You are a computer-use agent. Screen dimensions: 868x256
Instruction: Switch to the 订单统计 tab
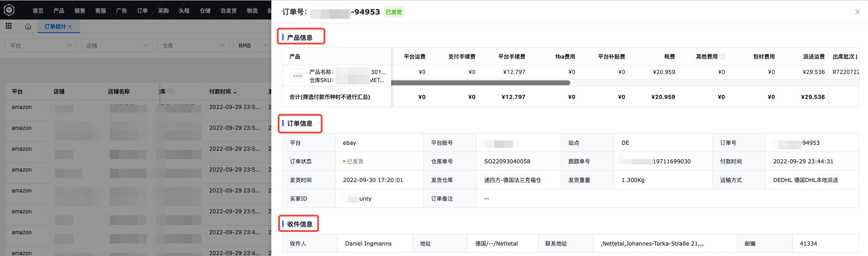click(55, 27)
